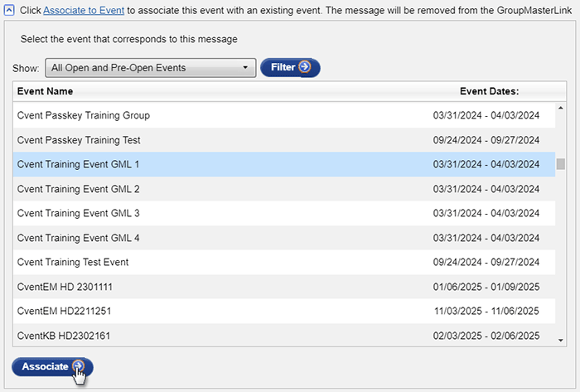
Task: Choose CventEM HD 2301111 event
Action: tap(65, 287)
